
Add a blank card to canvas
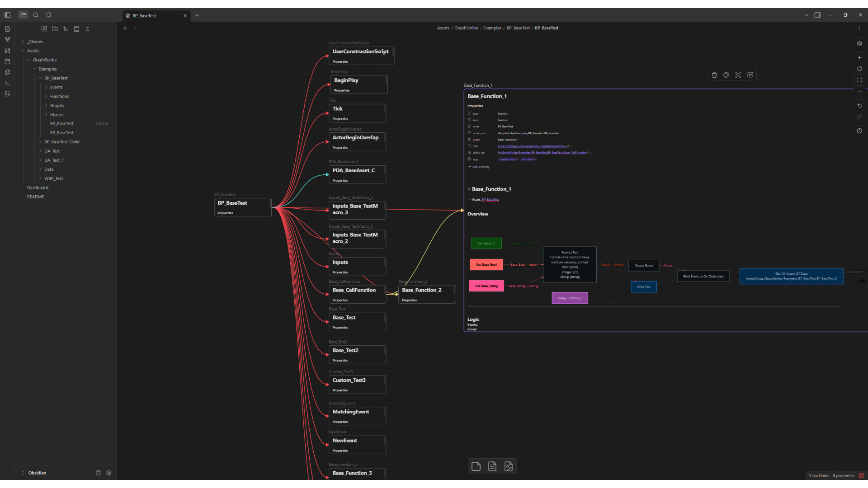(x=476, y=466)
